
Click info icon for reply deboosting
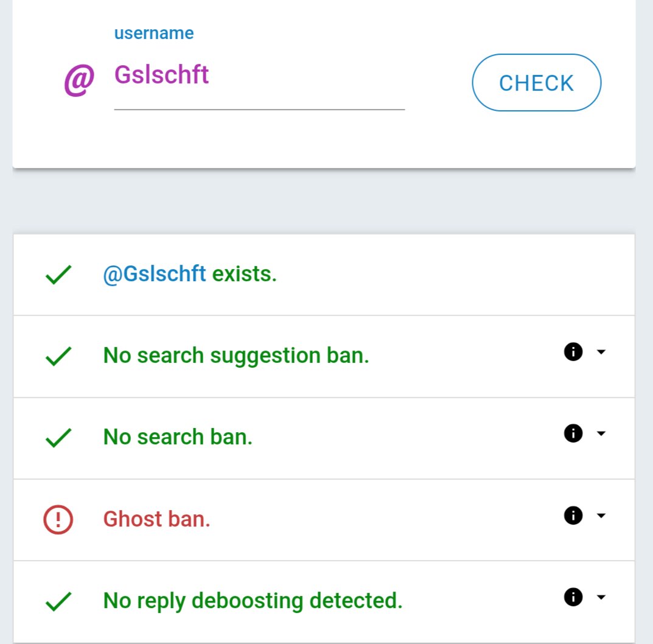(573, 597)
